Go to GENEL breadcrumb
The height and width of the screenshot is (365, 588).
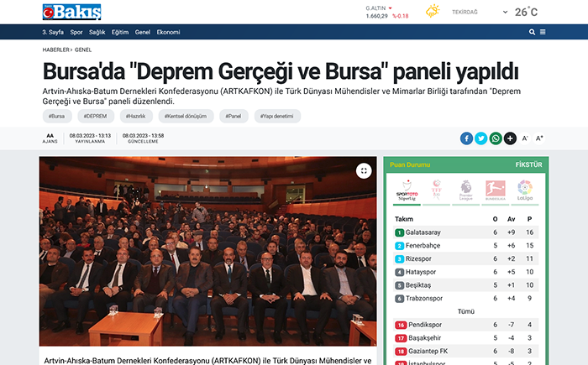[83, 50]
